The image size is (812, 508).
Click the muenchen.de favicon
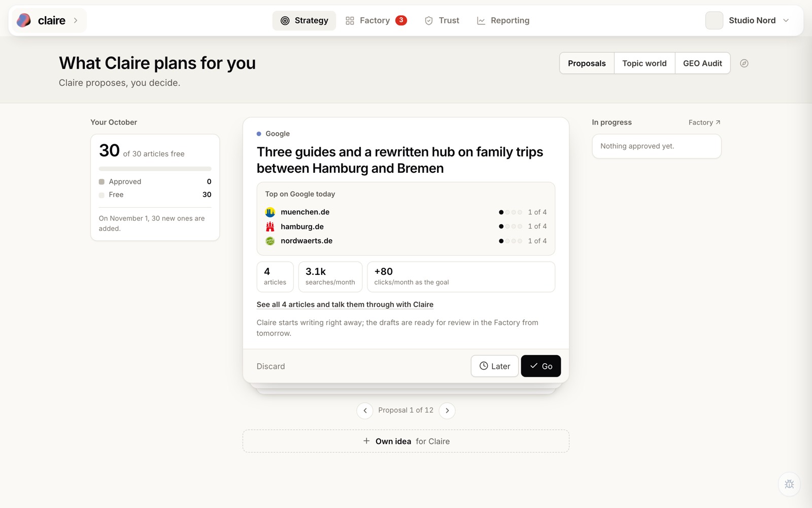click(270, 212)
